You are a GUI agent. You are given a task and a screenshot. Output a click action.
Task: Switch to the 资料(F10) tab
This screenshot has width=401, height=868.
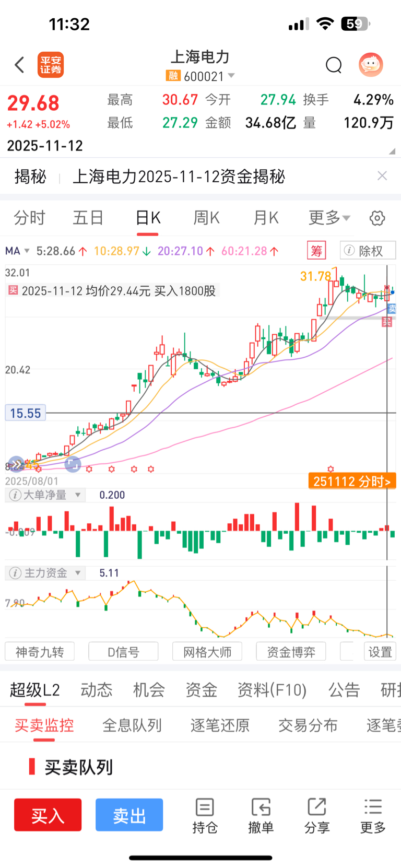click(x=272, y=690)
